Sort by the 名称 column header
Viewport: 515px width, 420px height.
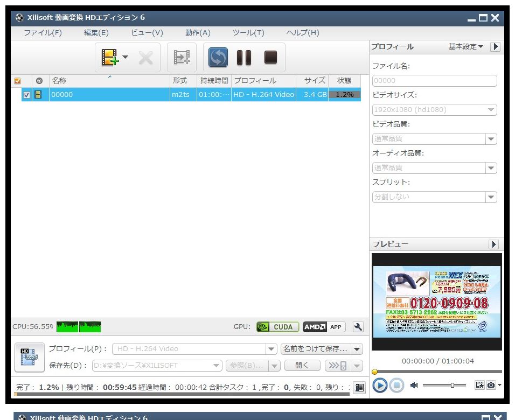pos(109,81)
